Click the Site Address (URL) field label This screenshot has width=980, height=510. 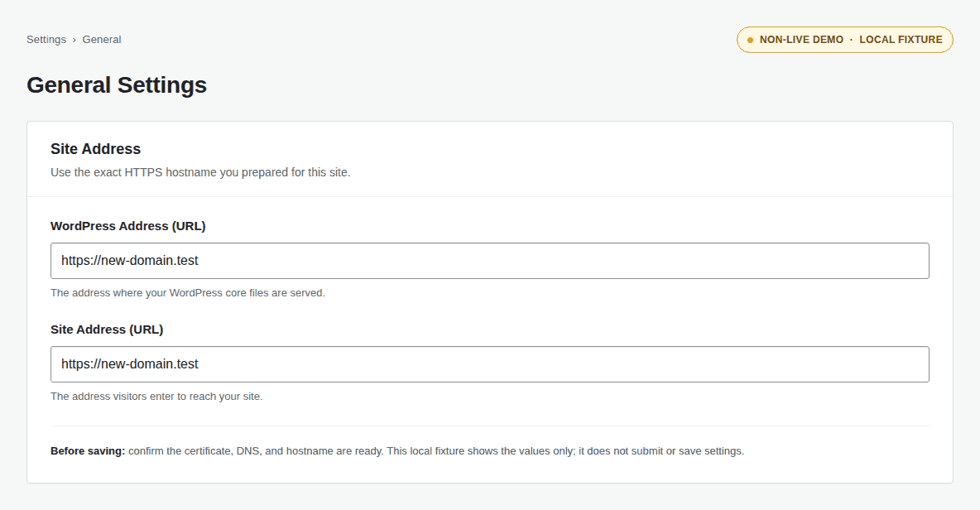click(x=107, y=330)
